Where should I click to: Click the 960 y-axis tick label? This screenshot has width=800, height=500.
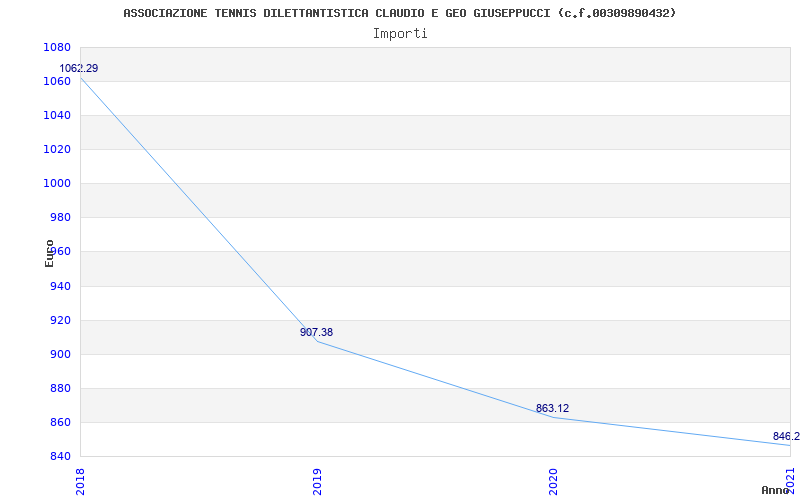coord(60,252)
